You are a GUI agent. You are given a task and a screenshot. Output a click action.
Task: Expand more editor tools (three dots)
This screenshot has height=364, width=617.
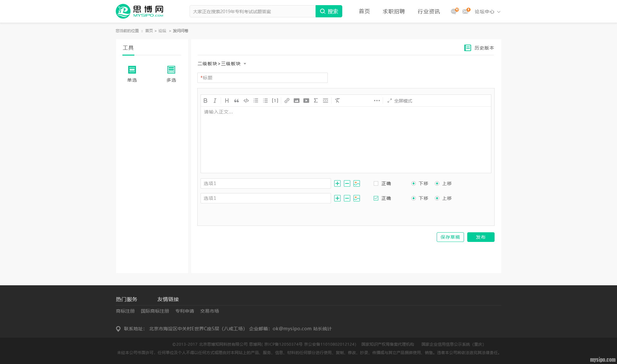[377, 101]
